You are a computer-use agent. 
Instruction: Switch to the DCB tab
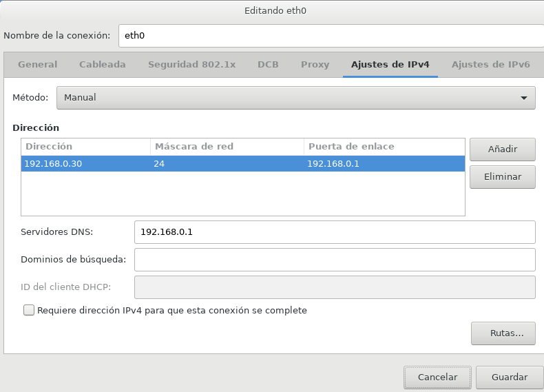[268, 65]
